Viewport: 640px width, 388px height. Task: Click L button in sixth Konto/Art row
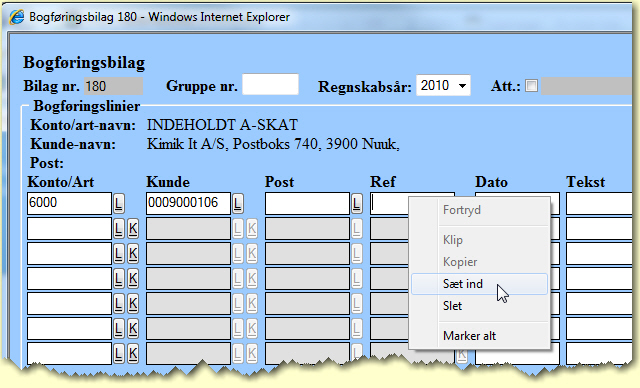pyautogui.click(x=119, y=328)
